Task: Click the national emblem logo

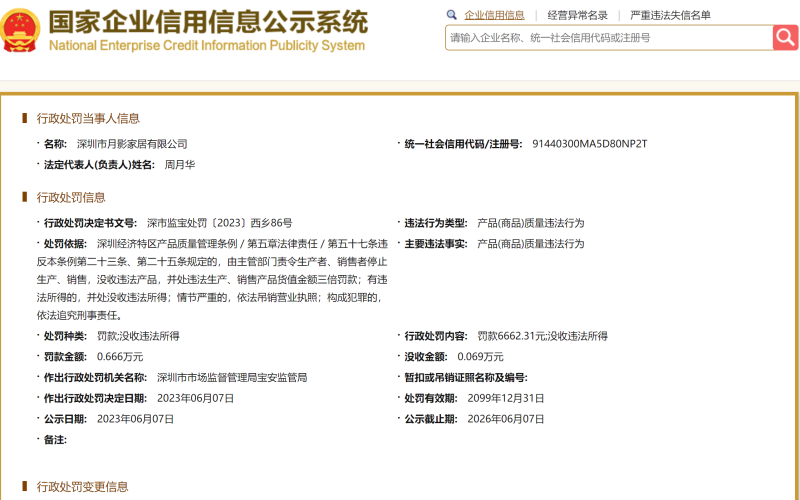Action: tap(19, 30)
